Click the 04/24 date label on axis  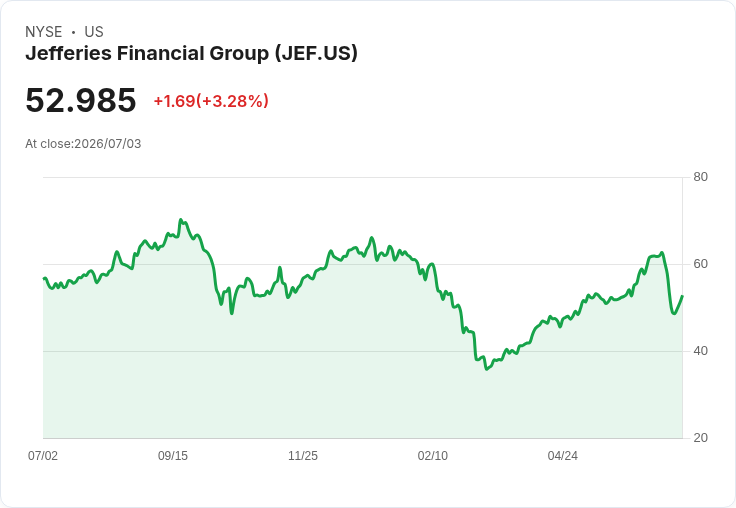point(563,456)
